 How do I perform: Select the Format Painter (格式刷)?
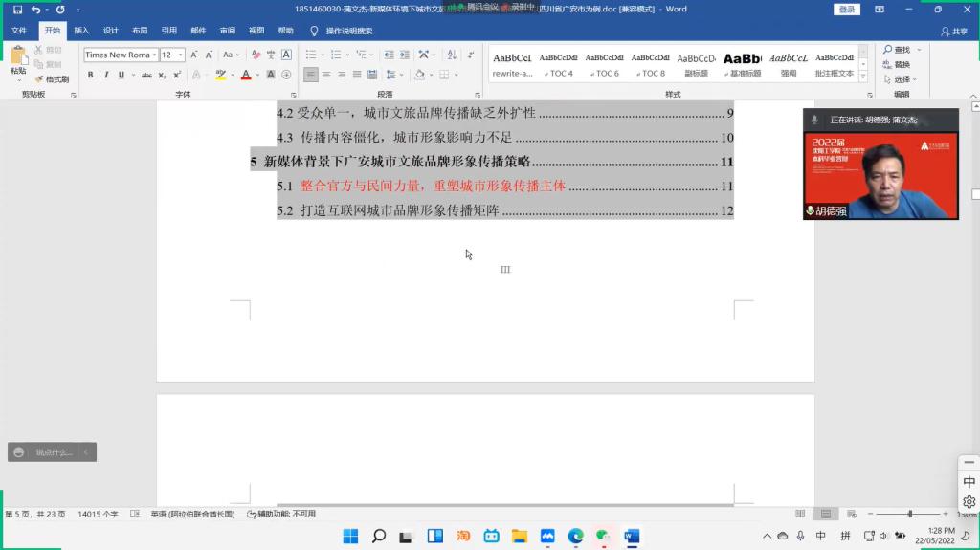(x=52, y=79)
